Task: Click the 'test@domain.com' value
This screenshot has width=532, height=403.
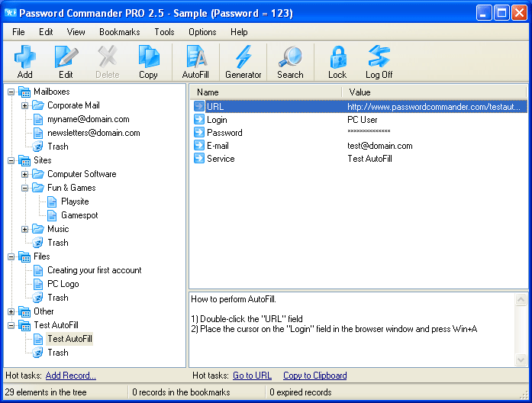Action: coord(380,146)
